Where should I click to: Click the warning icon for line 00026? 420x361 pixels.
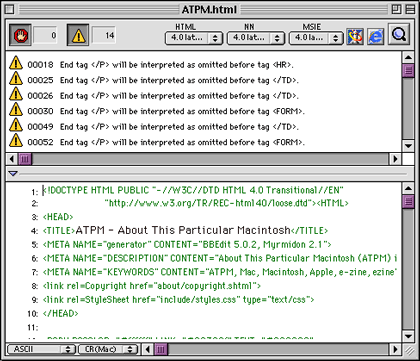click(16, 94)
